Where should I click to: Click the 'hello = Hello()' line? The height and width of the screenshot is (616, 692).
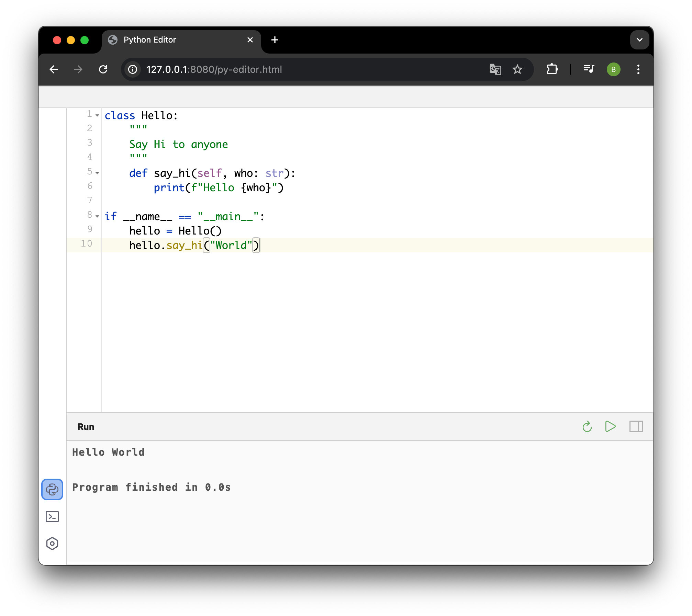175,231
